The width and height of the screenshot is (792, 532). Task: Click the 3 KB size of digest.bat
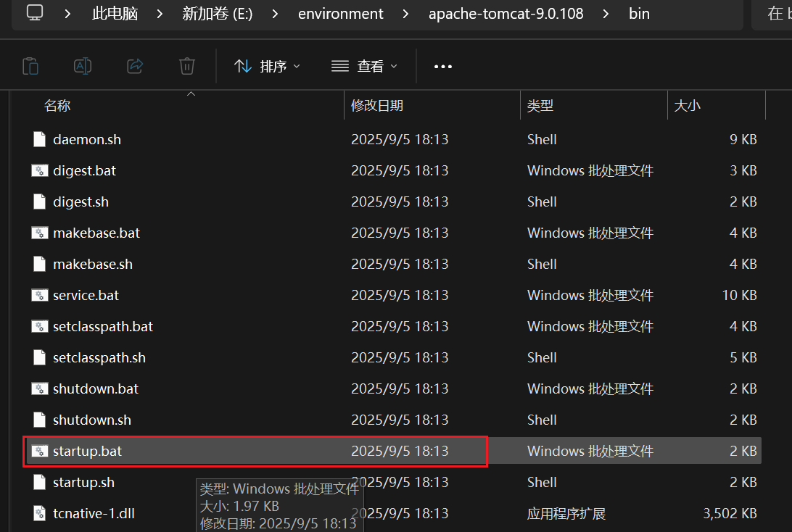tap(743, 170)
